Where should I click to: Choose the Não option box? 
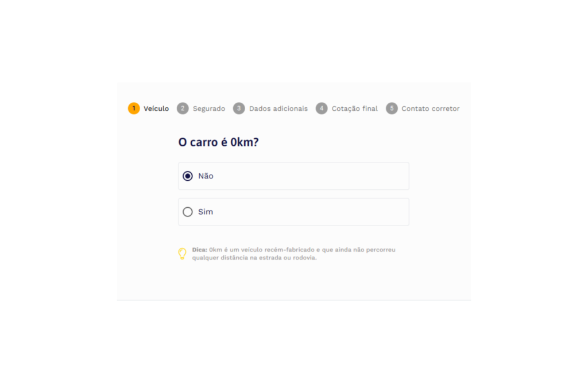[x=293, y=176]
